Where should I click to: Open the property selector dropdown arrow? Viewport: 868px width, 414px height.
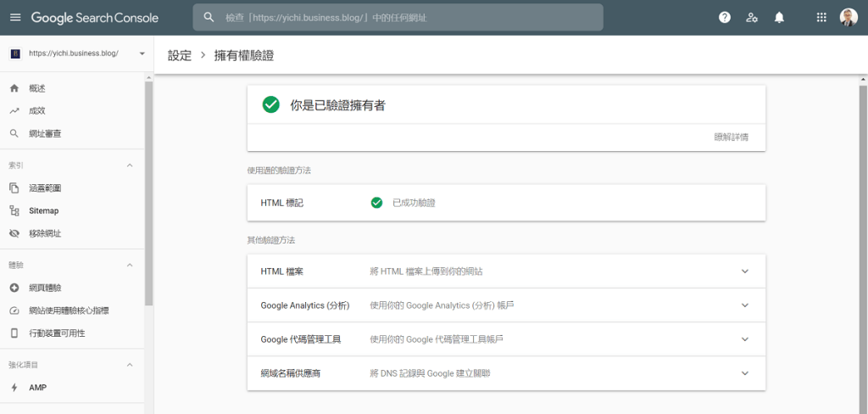click(x=142, y=53)
